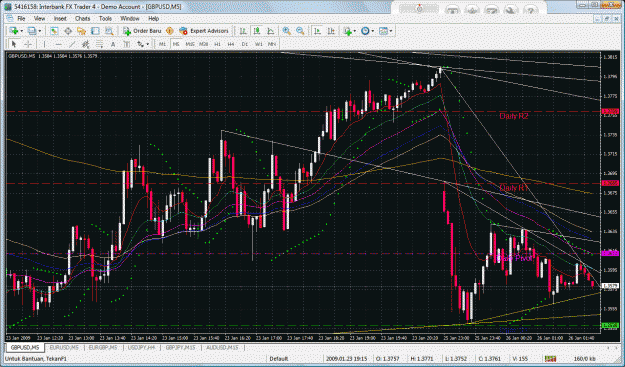
Task: Open the Periods clock icon
Action: click(x=365, y=31)
